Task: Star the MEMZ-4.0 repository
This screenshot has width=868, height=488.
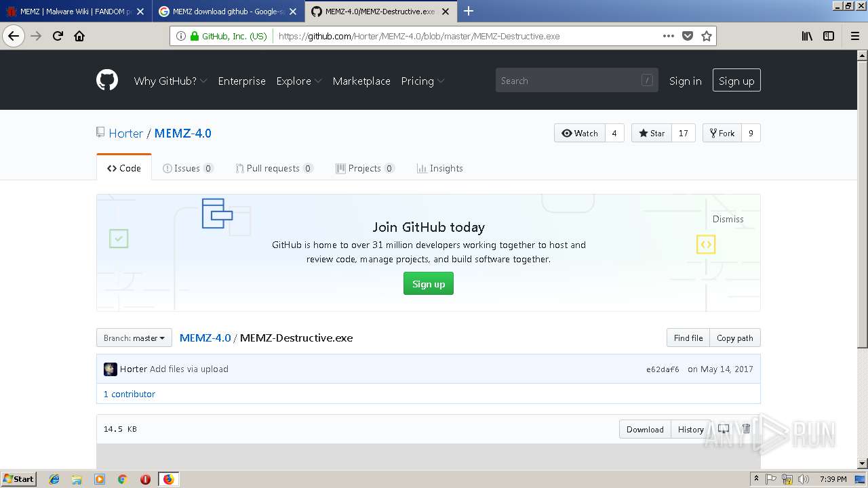Action: tap(652, 133)
